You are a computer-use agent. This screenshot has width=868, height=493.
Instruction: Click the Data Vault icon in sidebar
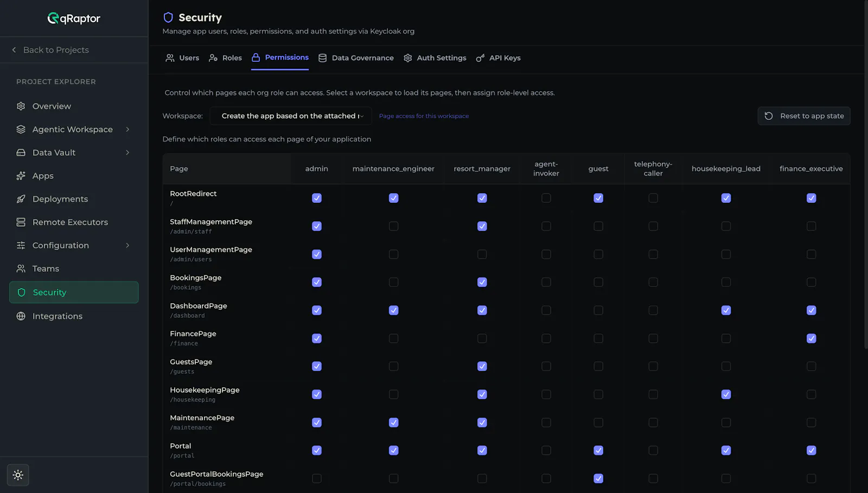pyautogui.click(x=21, y=153)
